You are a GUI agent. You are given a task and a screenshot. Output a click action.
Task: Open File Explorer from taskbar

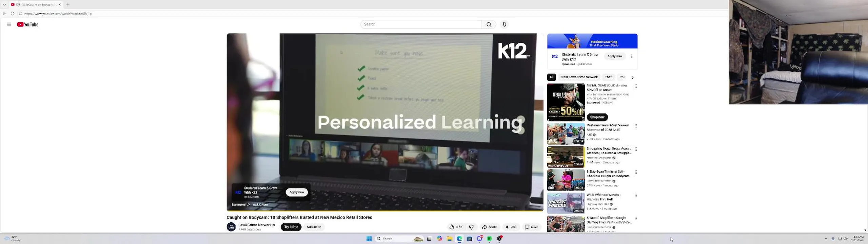pos(449,239)
